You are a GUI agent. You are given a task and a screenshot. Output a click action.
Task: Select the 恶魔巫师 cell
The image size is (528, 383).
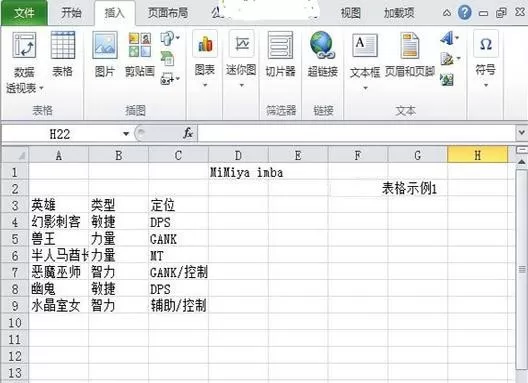coord(59,272)
